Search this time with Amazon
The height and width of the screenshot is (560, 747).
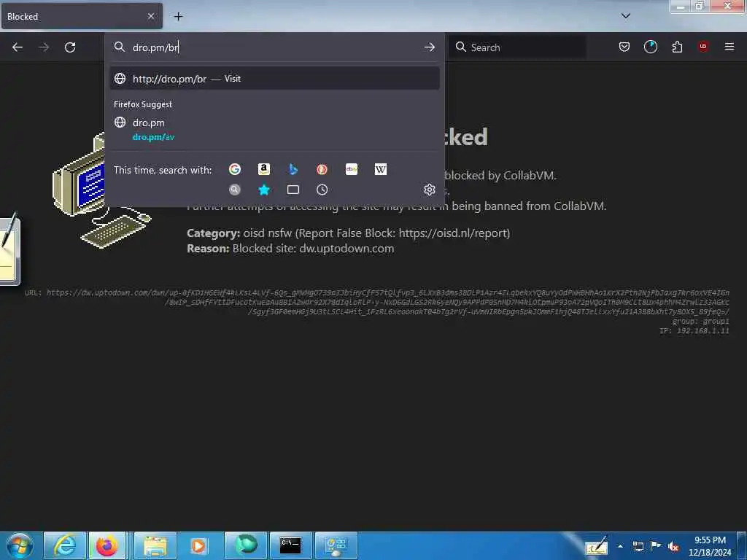click(264, 169)
